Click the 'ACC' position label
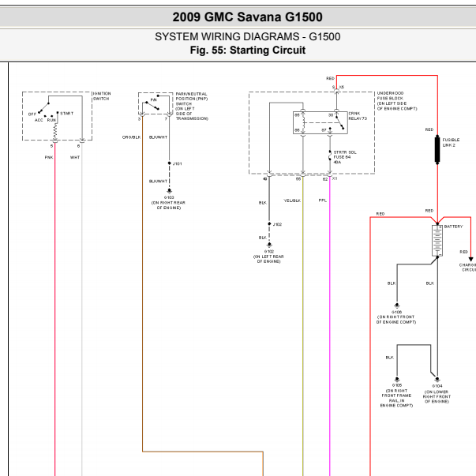 tap(39, 120)
